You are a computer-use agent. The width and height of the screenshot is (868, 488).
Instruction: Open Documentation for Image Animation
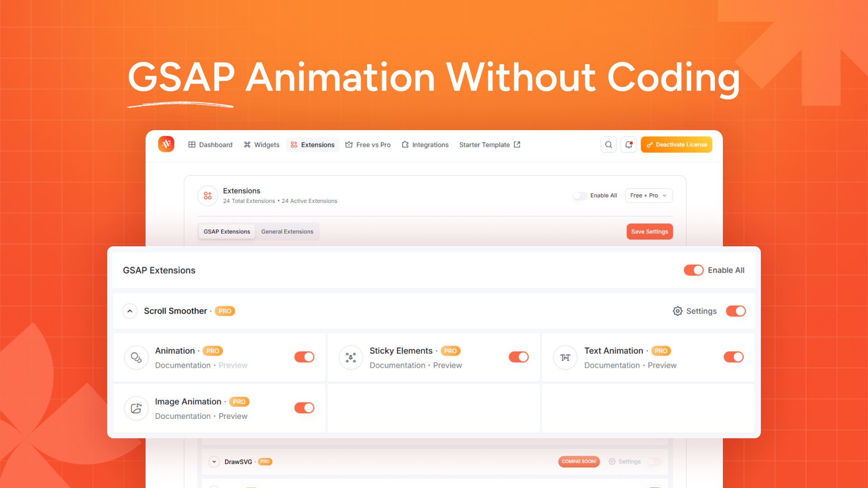[x=183, y=416]
